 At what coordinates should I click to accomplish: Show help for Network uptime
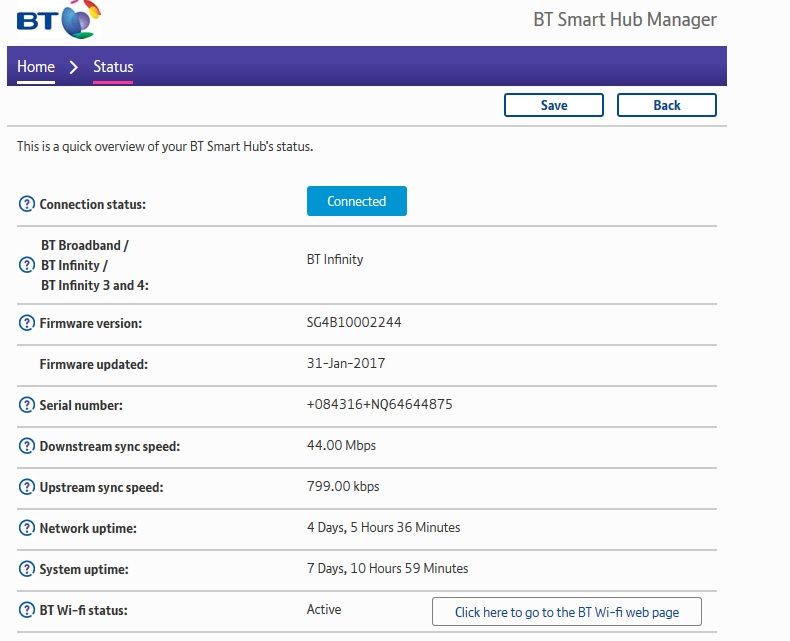27,528
